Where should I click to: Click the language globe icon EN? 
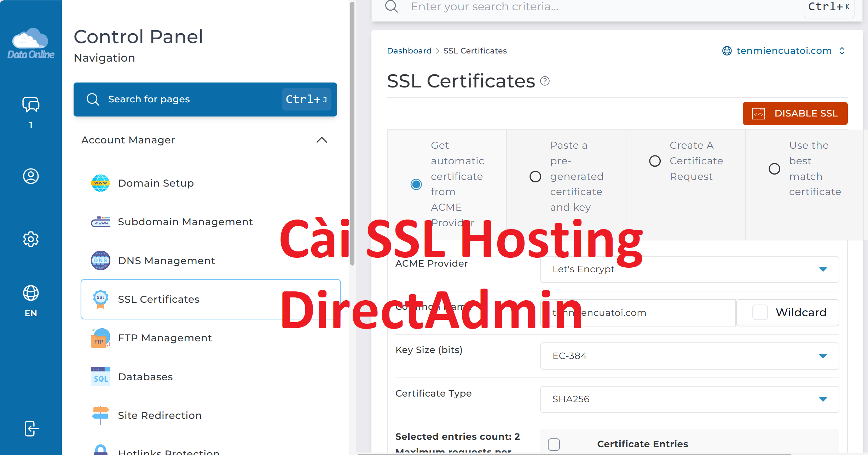pyautogui.click(x=31, y=293)
